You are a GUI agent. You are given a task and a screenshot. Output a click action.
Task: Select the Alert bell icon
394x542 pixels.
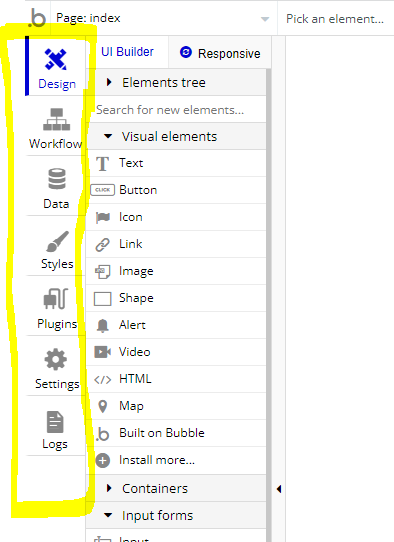point(102,326)
